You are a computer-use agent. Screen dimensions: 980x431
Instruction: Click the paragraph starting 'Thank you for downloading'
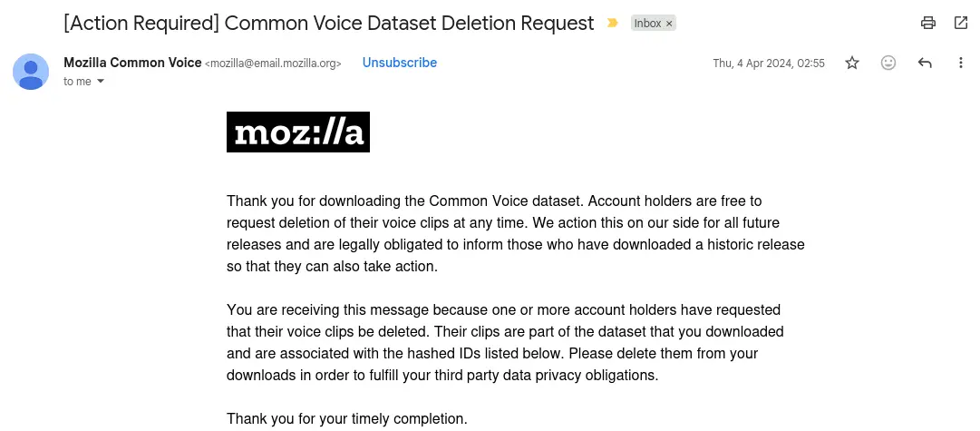tap(515, 233)
